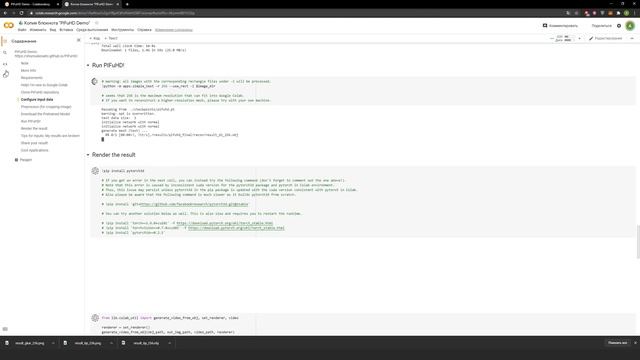Open the Runtime menu
The width and height of the screenshot is (640, 360).
point(92,30)
